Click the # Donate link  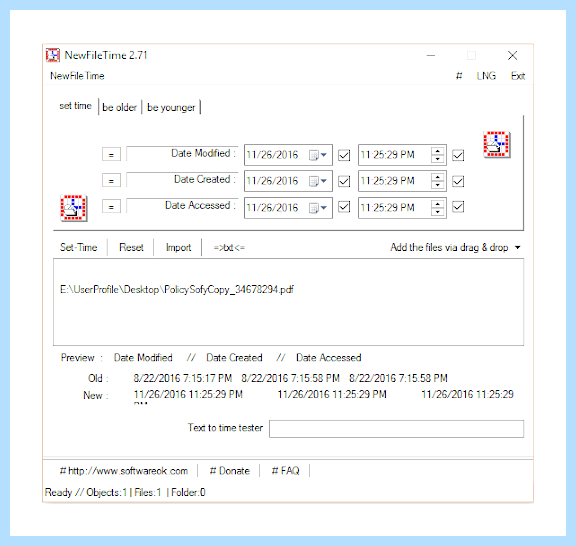(230, 471)
